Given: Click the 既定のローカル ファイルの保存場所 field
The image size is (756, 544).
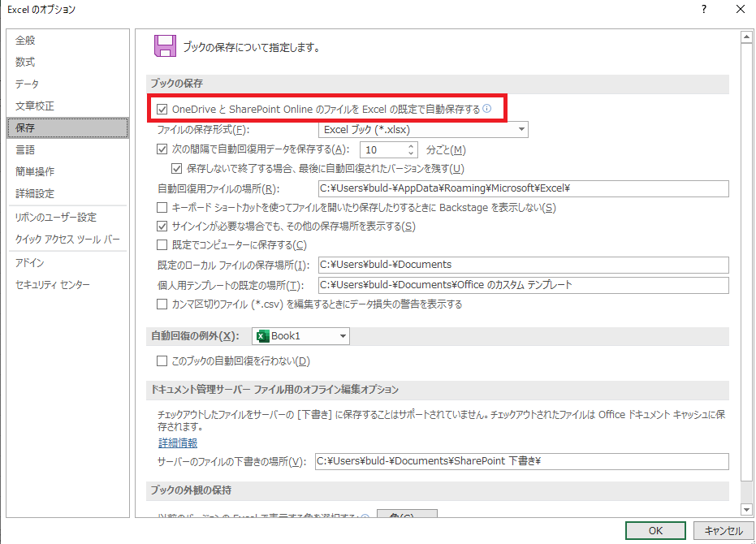Looking at the screenshot, I should coord(523,265).
